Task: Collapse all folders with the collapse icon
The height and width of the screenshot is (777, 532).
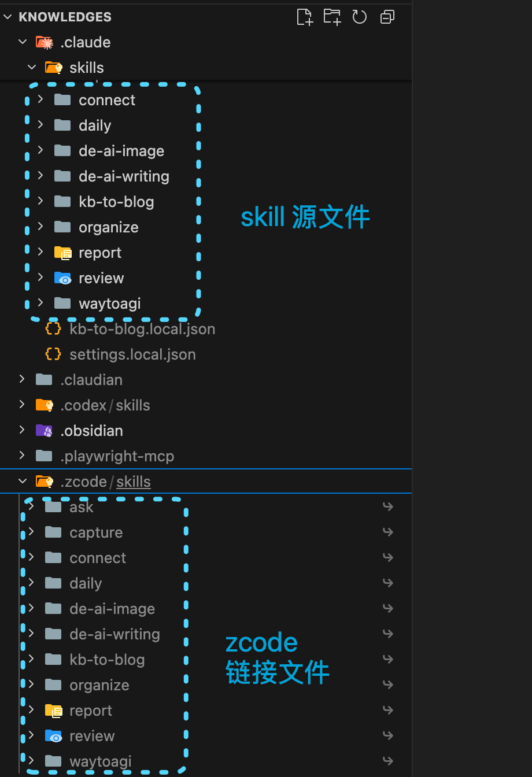Action: 387,17
